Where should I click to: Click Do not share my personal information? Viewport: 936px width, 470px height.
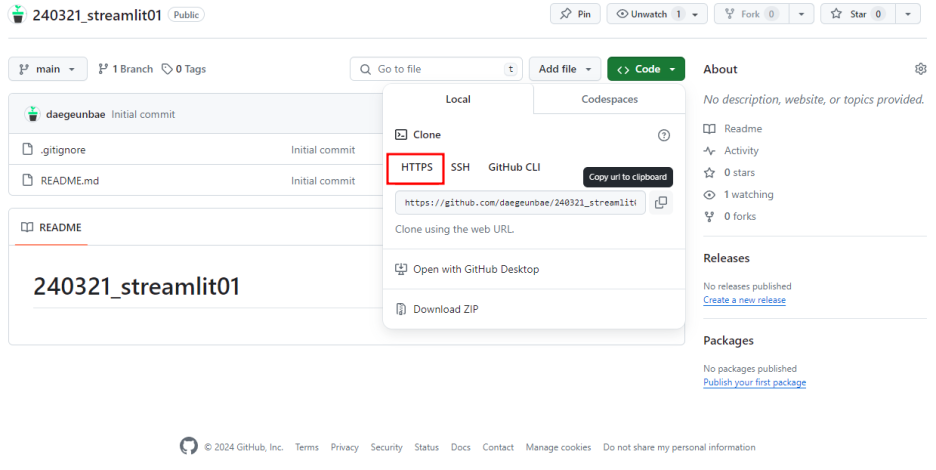(x=679, y=447)
